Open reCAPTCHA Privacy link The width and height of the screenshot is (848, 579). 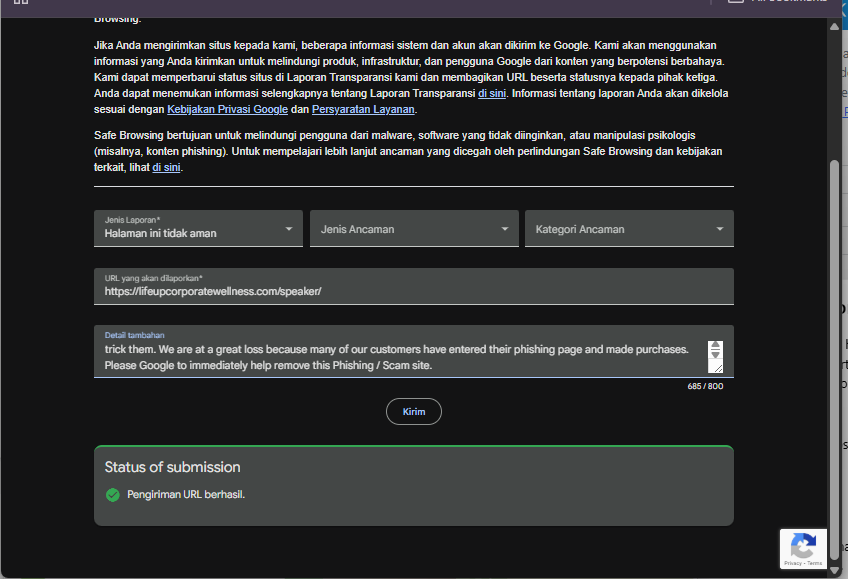[x=792, y=563]
